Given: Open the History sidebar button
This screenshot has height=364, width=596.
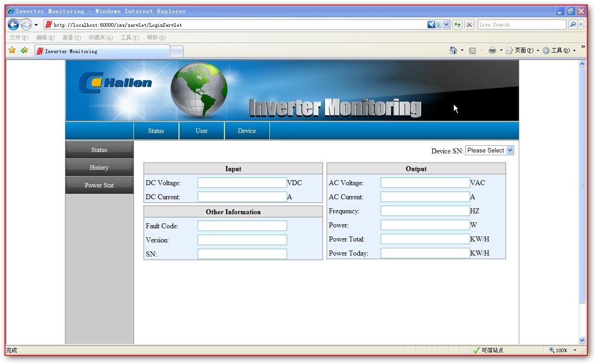Looking at the screenshot, I should (99, 167).
